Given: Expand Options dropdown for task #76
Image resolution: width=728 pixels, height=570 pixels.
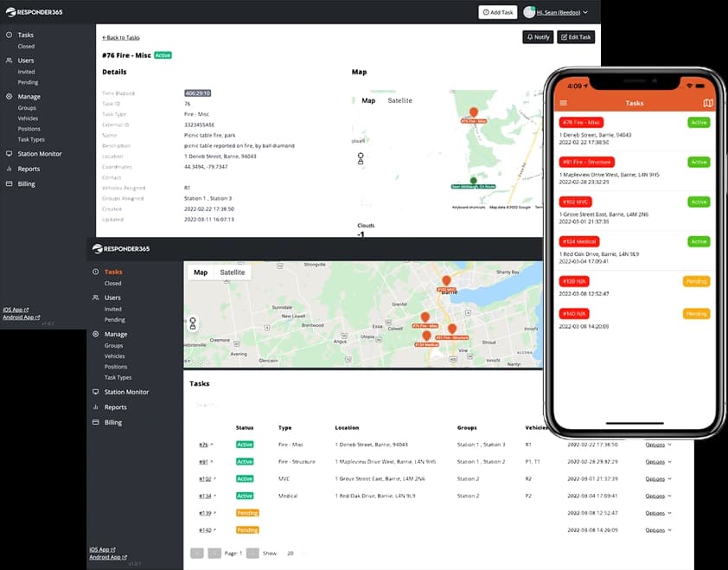Looking at the screenshot, I should (658, 445).
